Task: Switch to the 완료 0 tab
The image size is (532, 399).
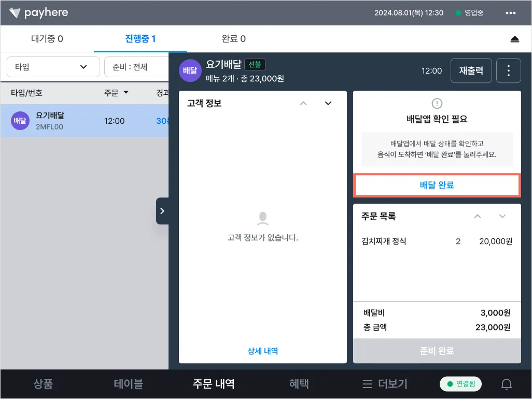Action: click(x=233, y=39)
